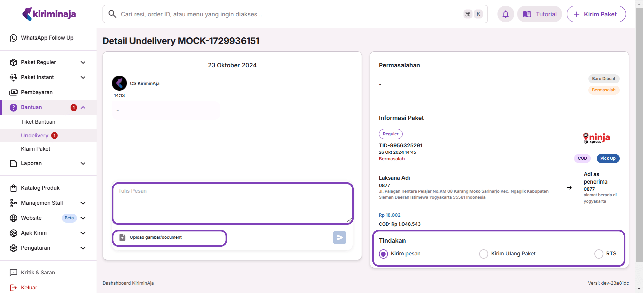Expand the Paket Reguler menu chevron
Image resolution: width=644 pixels, height=293 pixels.
(83, 63)
